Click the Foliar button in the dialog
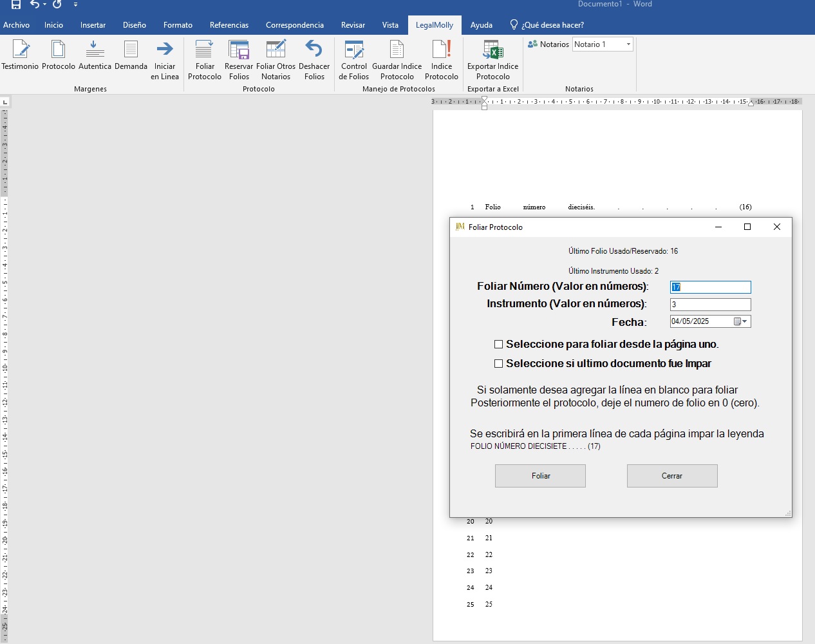This screenshot has width=815, height=644. coord(540,476)
